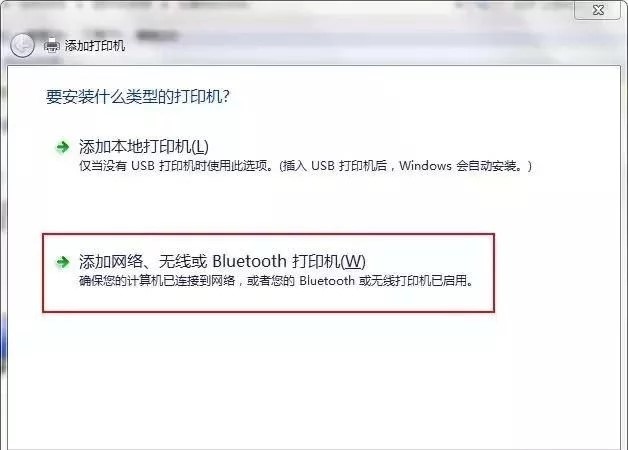Click green arrow next to 添加本地打印机
This screenshot has height=450, width=628.
[62, 147]
